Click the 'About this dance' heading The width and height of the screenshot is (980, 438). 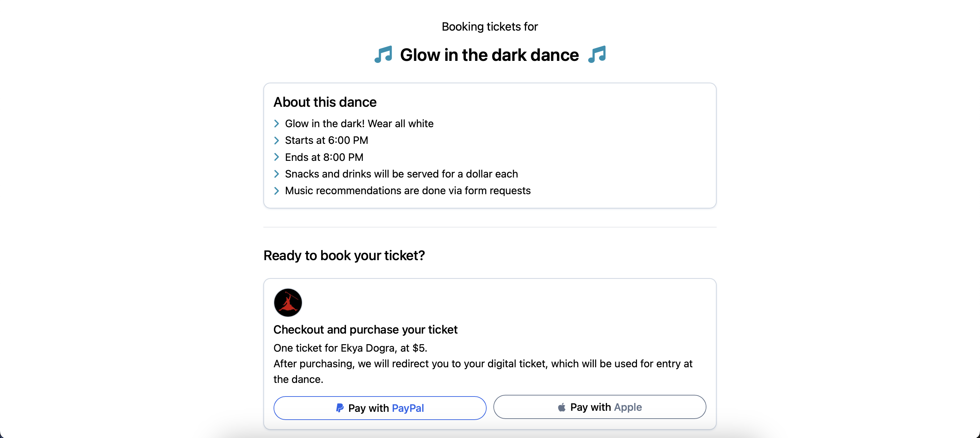[325, 102]
